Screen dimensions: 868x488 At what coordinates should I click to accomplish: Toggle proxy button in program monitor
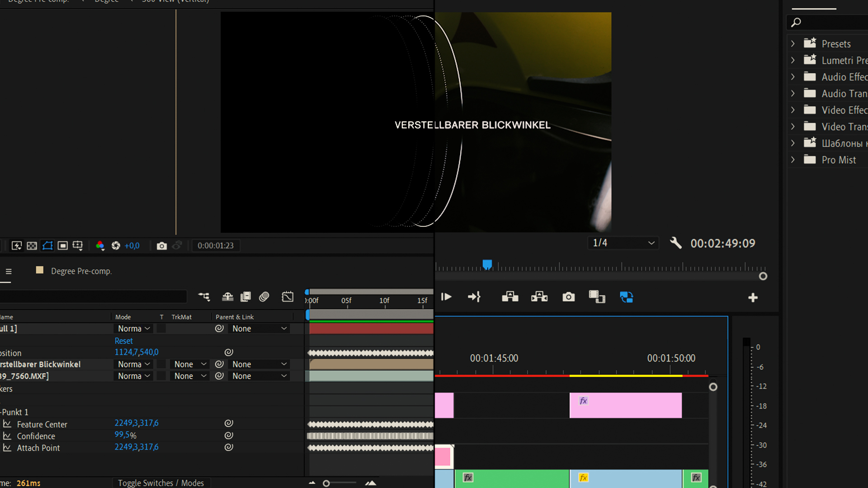point(626,297)
